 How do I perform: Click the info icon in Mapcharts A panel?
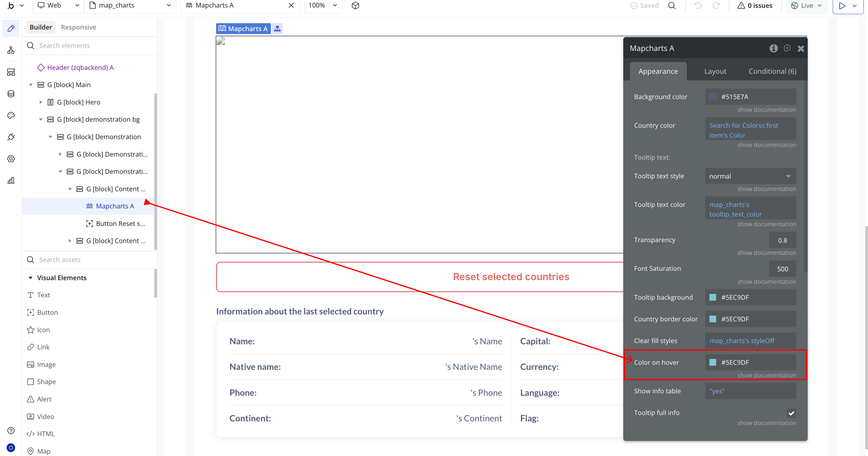click(773, 48)
